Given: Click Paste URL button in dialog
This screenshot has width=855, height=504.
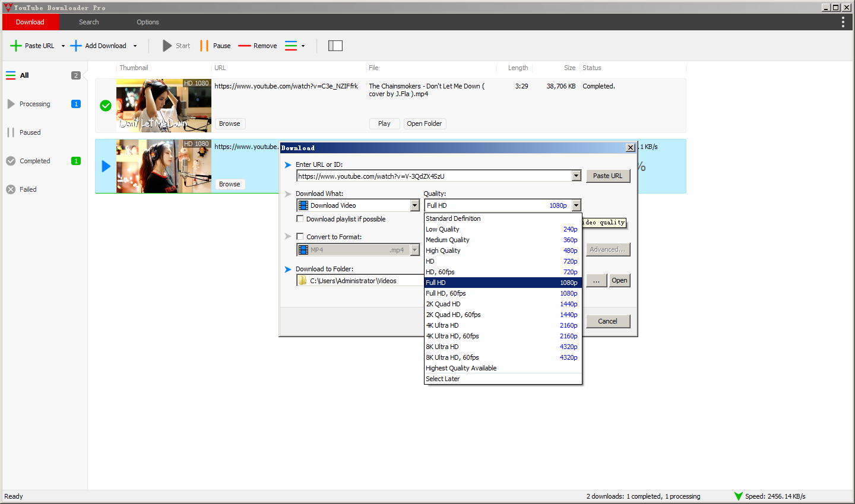Looking at the screenshot, I should tap(608, 176).
